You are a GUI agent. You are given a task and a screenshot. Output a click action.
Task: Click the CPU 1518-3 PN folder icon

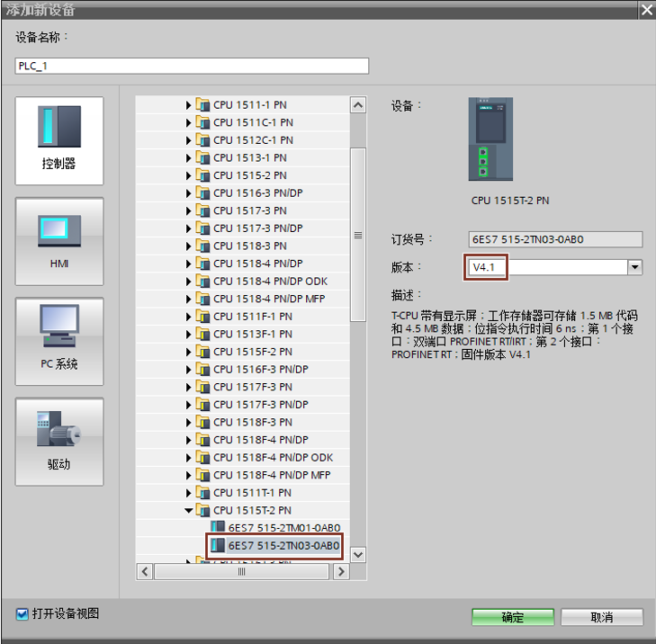(x=202, y=246)
